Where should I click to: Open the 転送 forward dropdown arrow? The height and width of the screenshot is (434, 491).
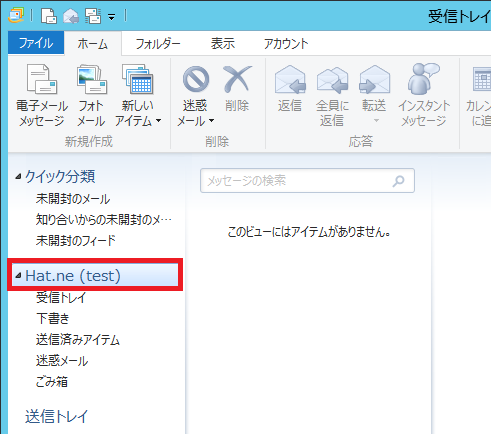click(x=376, y=120)
